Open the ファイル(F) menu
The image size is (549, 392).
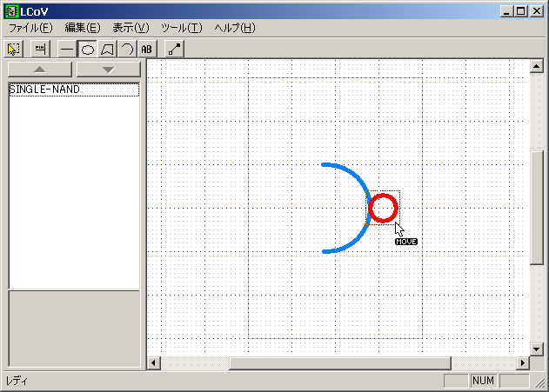click(x=30, y=28)
